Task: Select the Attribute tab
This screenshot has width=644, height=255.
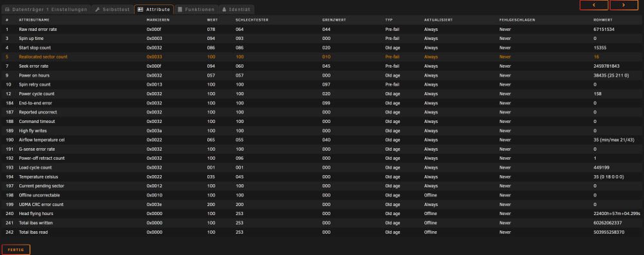Action: (x=154, y=10)
